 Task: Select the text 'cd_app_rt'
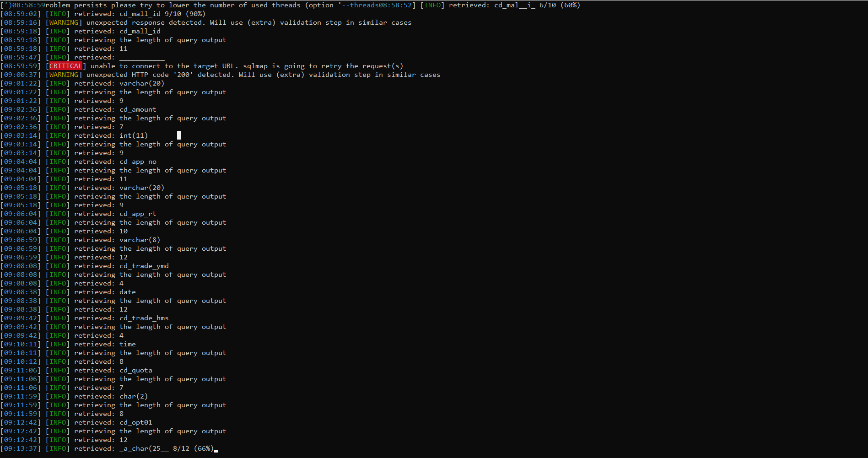(138, 214)
